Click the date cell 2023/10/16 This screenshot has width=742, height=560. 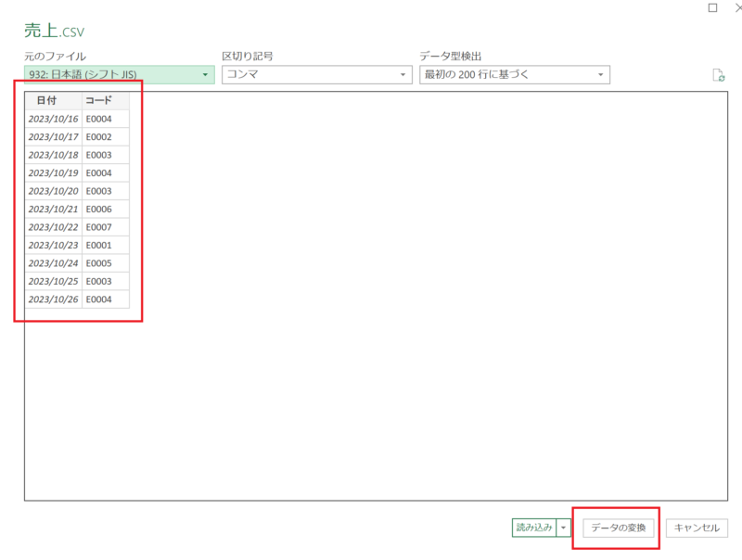click(x=53, y=119)
